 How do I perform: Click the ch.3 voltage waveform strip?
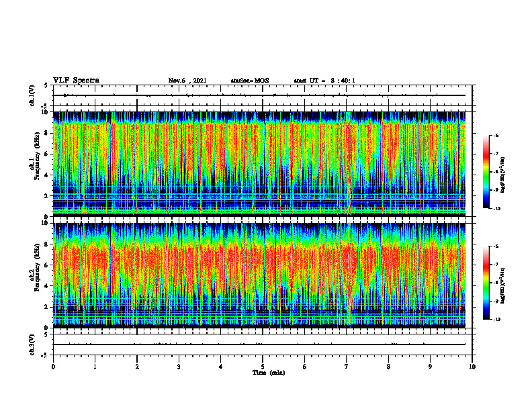(x=262, y=345)
